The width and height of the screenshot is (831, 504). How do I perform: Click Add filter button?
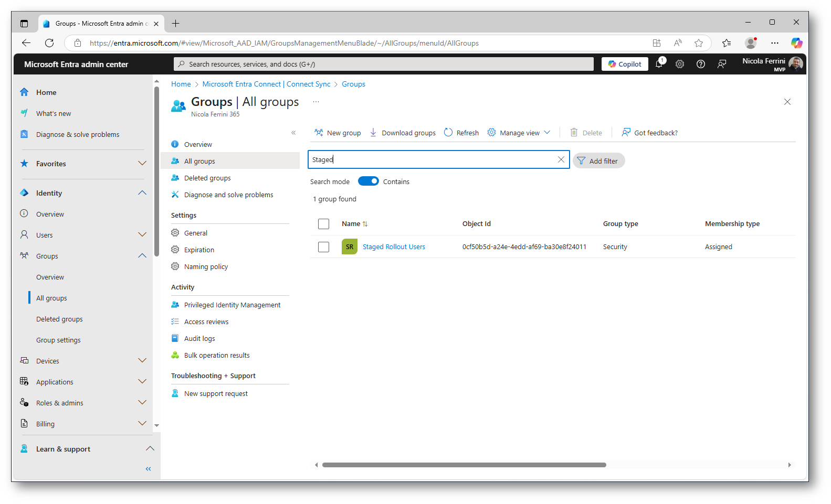(598, 160)
